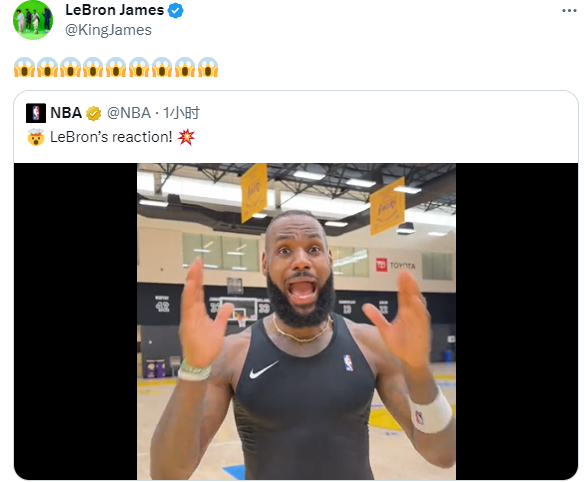Click the gold verified badge next to NBA
Image resolution: width=585 pixels, height=482 pixels.
[93, 113]
